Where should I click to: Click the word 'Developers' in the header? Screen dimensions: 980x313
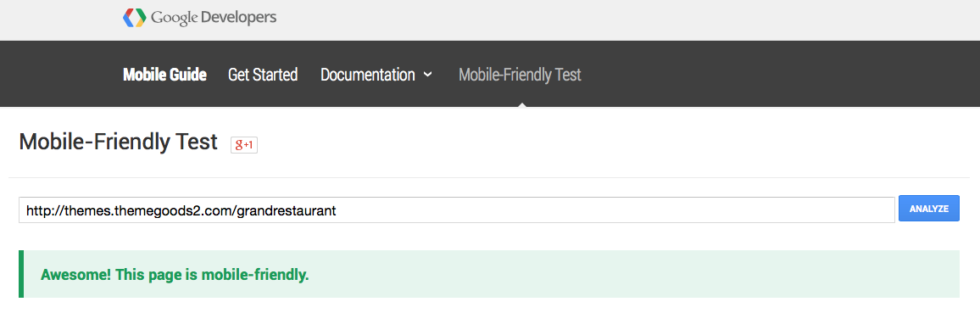coord(239,18)
